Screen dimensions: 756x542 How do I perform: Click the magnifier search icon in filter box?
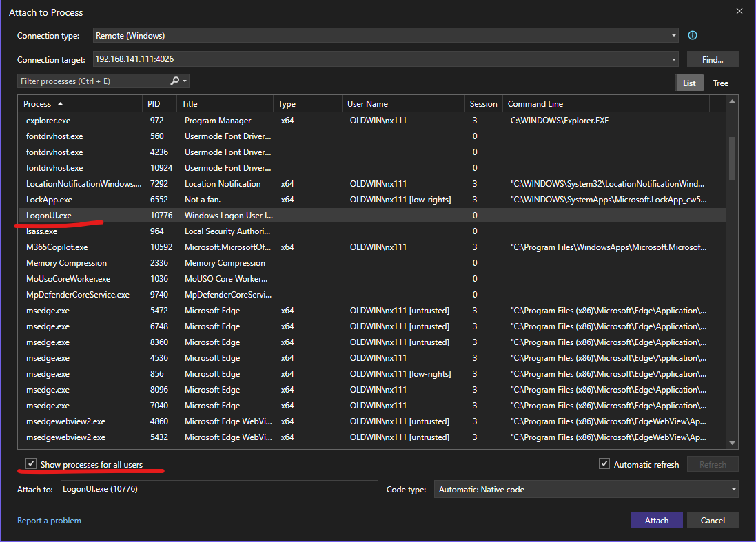[175, 81]
